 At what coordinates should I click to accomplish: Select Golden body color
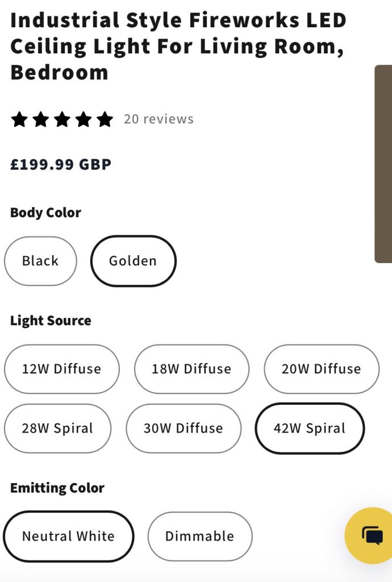click(133, 261)
